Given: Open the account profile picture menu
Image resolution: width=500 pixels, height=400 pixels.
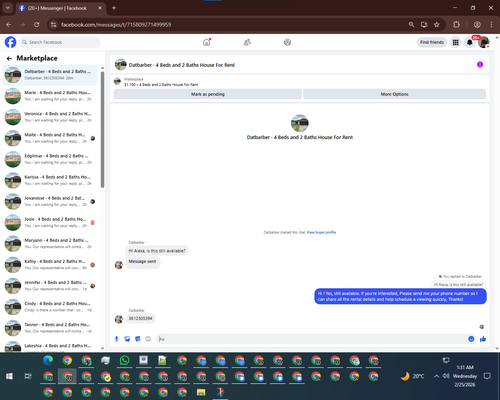Looking at the screenshot, I should click(484, 42).
